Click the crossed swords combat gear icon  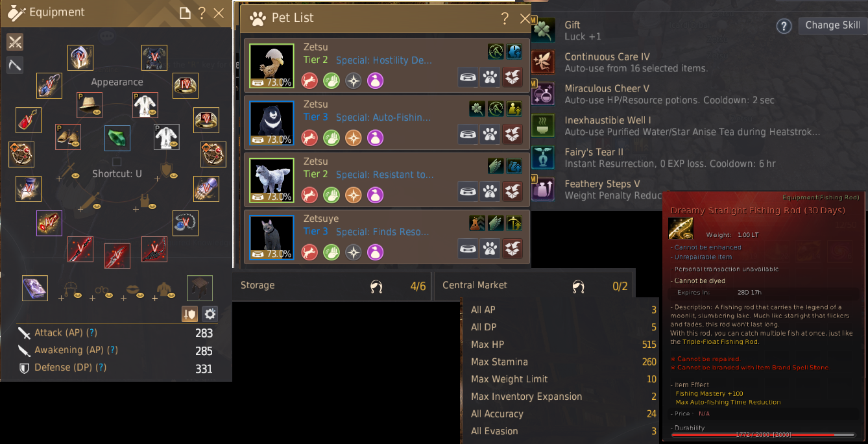click(15, 43)
